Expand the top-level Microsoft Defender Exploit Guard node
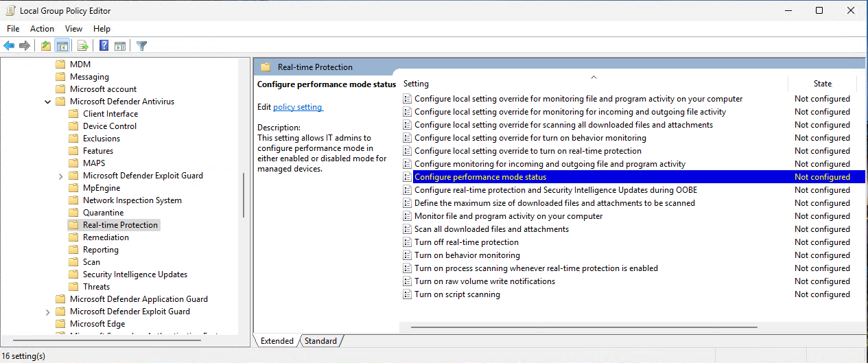The image size is (868, 363). click(47, 312)
